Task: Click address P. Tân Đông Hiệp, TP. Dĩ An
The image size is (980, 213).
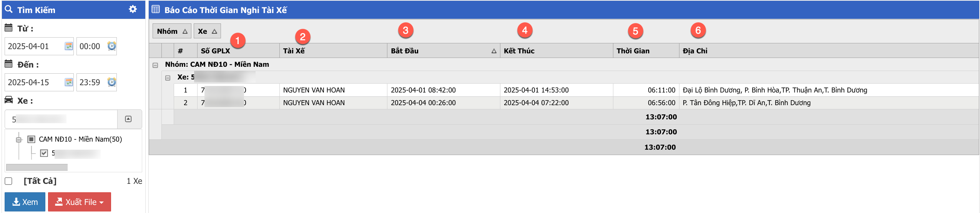Action: (746, 103)
